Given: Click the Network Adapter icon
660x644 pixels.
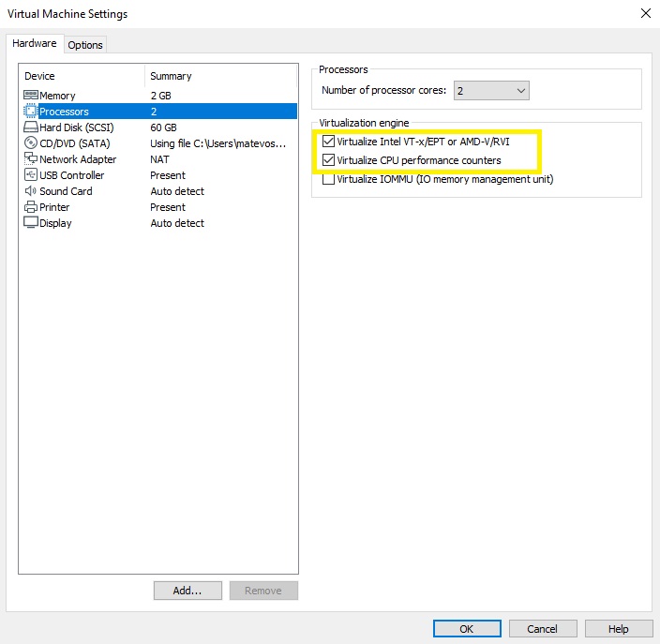Looking at the screenshot, I should coord(30,159).
